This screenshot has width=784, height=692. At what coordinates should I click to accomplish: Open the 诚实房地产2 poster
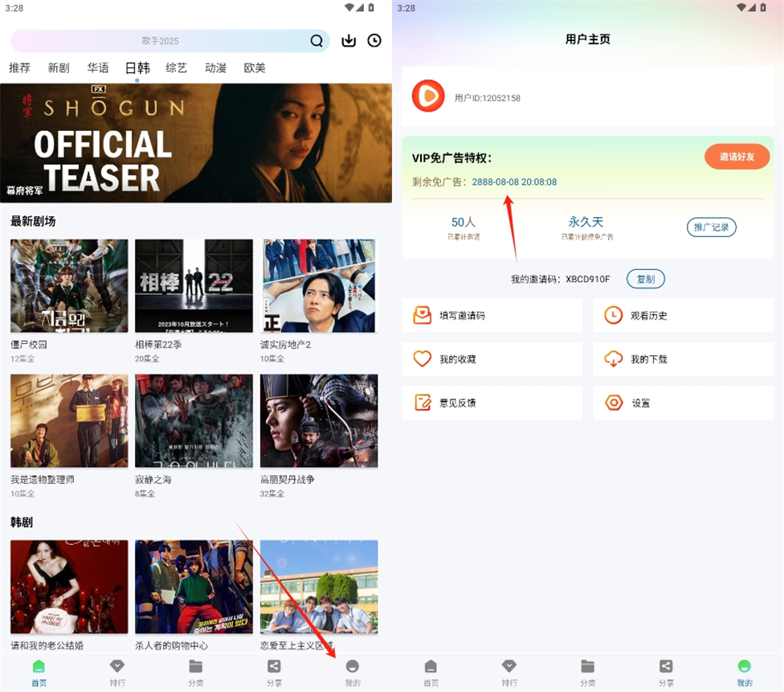(319, 285)
